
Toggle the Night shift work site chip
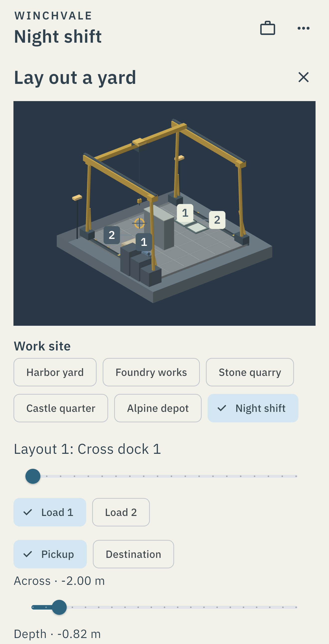point(253,408)
